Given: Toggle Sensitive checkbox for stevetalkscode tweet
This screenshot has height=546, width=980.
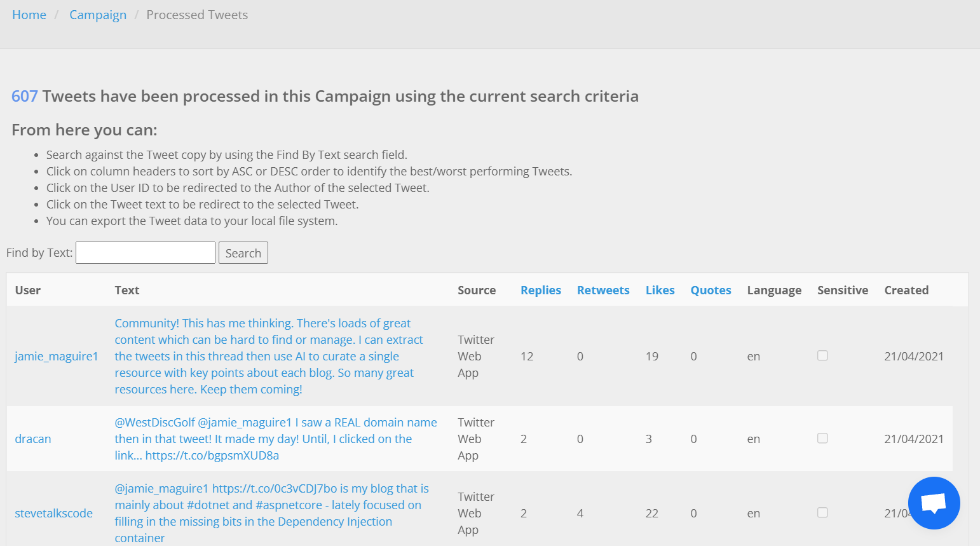Looking at the screenshot, I should [x=822, y=513].
